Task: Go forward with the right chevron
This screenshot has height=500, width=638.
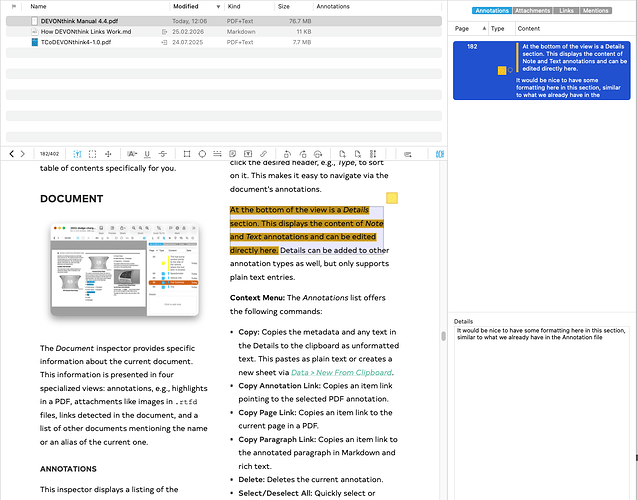Action: 23,154
